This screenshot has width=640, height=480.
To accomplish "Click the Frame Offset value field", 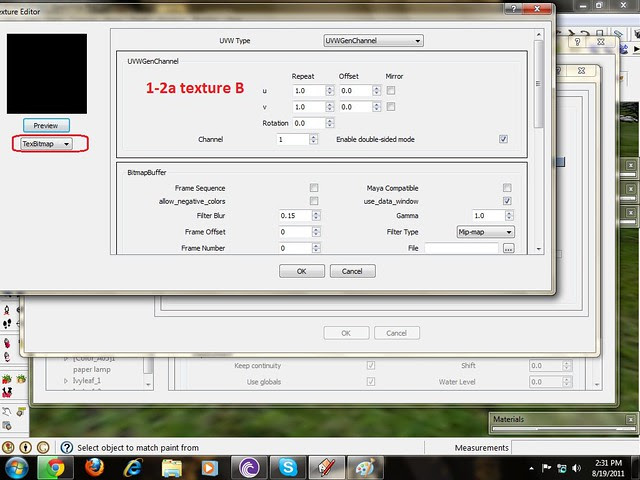I will (x=296, y=232).
